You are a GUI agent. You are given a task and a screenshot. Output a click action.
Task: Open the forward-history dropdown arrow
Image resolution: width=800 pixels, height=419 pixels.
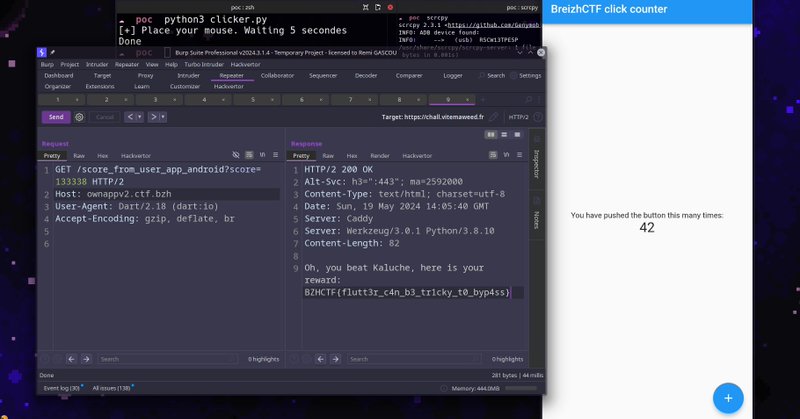[163, 117]
